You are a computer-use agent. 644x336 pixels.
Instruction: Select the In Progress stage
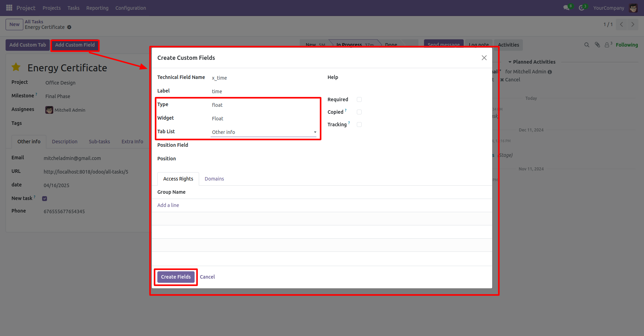tap(355, 45)
